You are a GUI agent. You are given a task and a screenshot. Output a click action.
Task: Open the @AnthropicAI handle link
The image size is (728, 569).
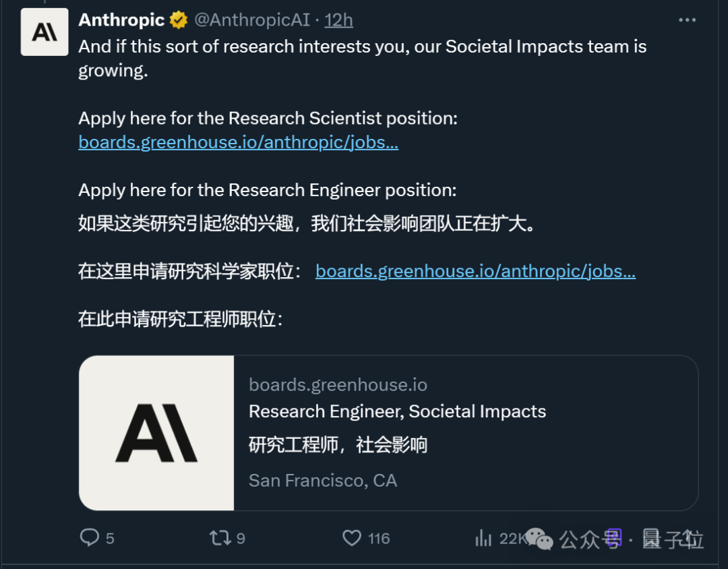tap(252, 20)
